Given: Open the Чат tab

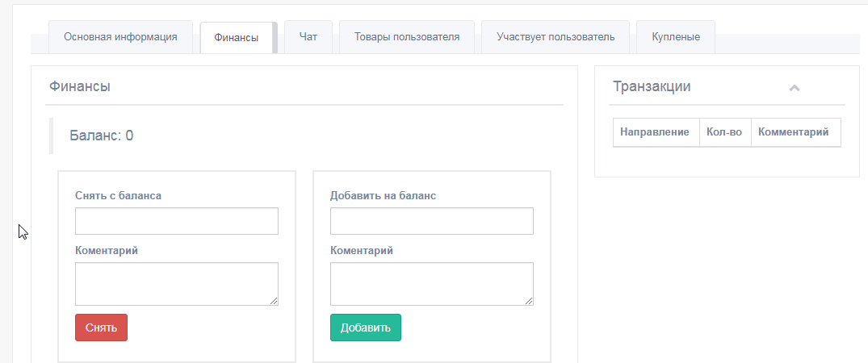Looking at the screenshot, I should click(308, 37).
